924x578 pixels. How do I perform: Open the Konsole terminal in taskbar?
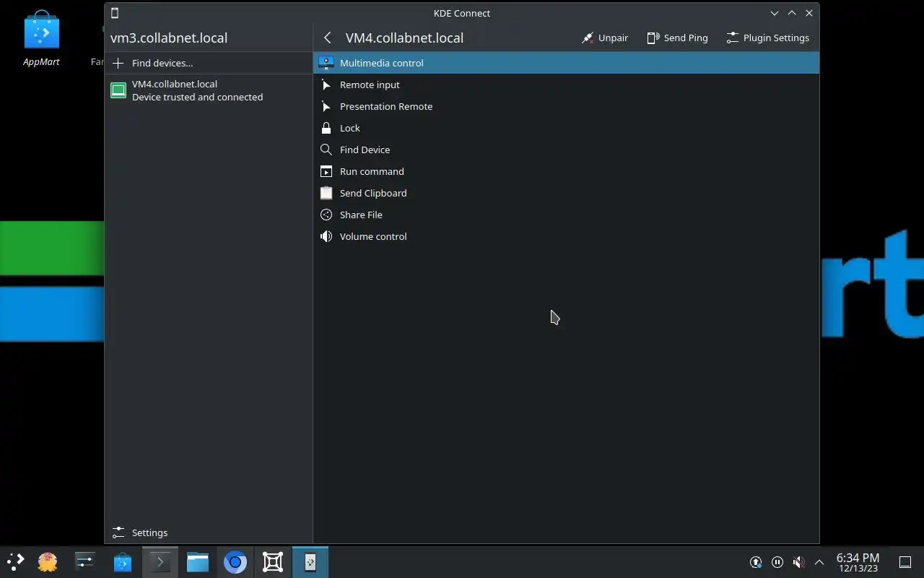160,561
